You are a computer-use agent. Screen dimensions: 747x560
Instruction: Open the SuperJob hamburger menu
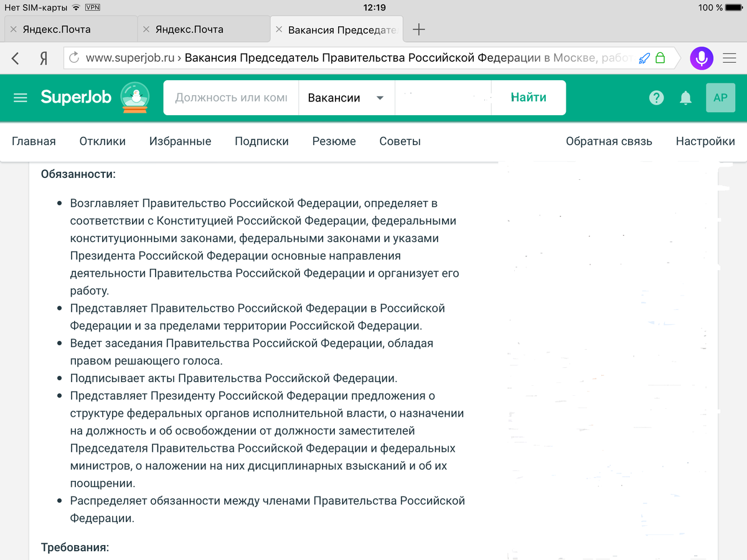coord(21,98)
